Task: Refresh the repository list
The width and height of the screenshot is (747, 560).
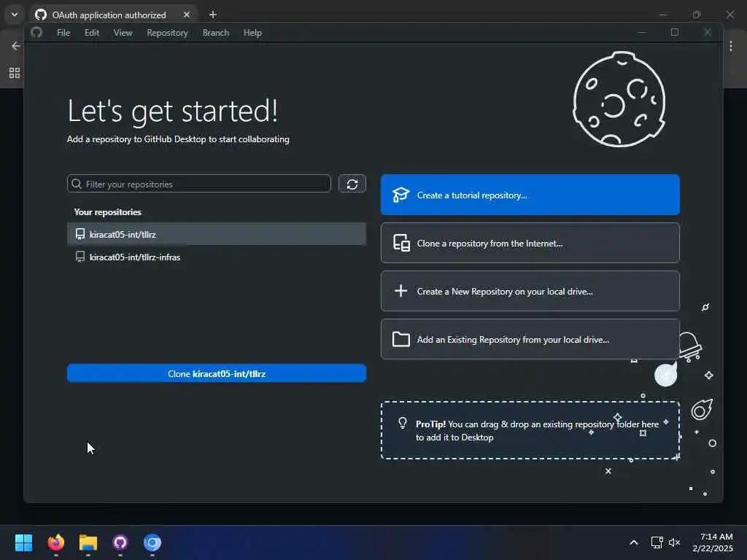Action: click(352, 184)
